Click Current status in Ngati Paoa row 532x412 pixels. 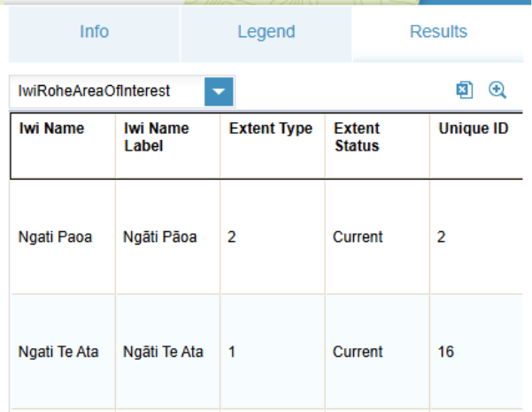point(377,237)
